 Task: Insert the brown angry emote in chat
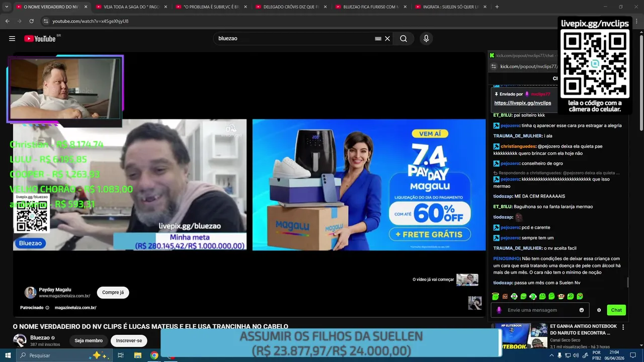pyautogui.click(x=505, y=297)
